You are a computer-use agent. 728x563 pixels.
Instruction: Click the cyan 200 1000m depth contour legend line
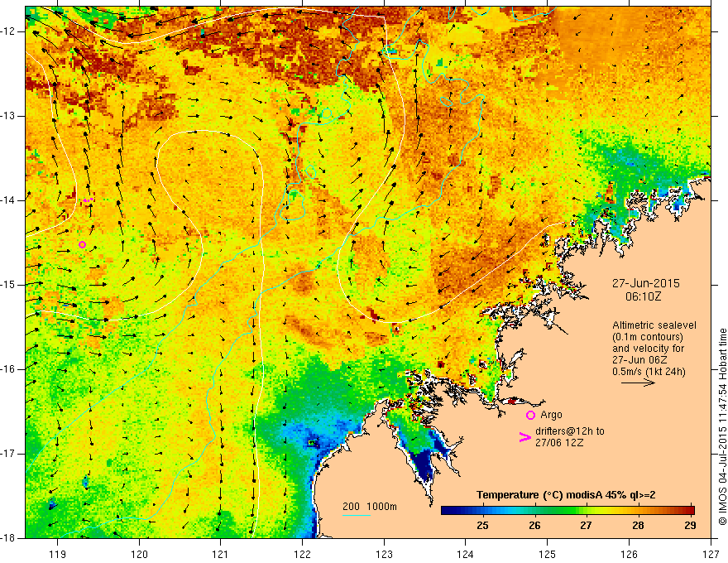[x=356, y=515]
